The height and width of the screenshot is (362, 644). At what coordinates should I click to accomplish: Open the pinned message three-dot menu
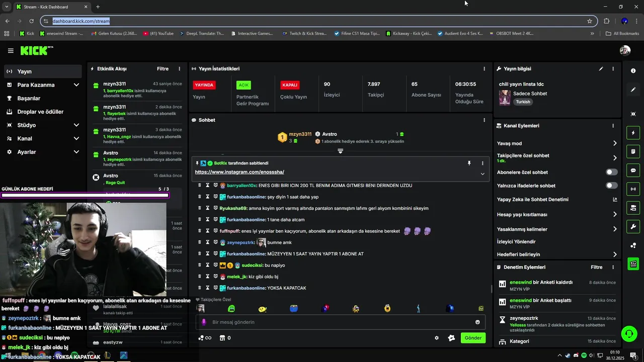[482, 163]
